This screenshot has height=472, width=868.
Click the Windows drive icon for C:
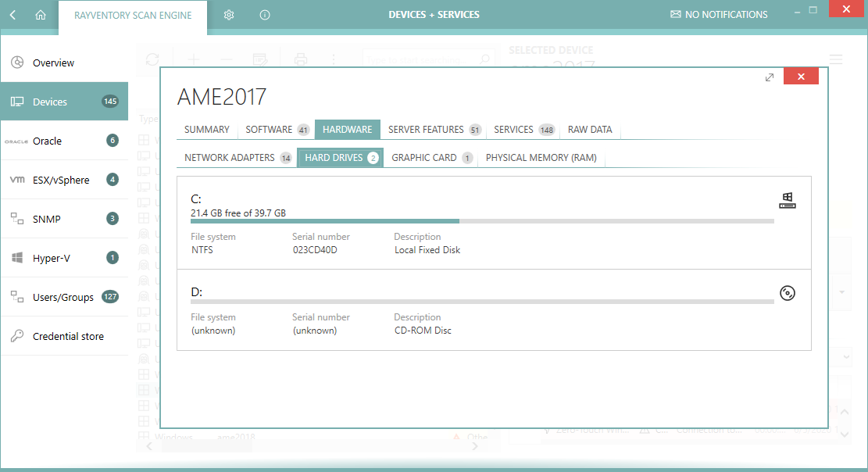coord(788,202)
